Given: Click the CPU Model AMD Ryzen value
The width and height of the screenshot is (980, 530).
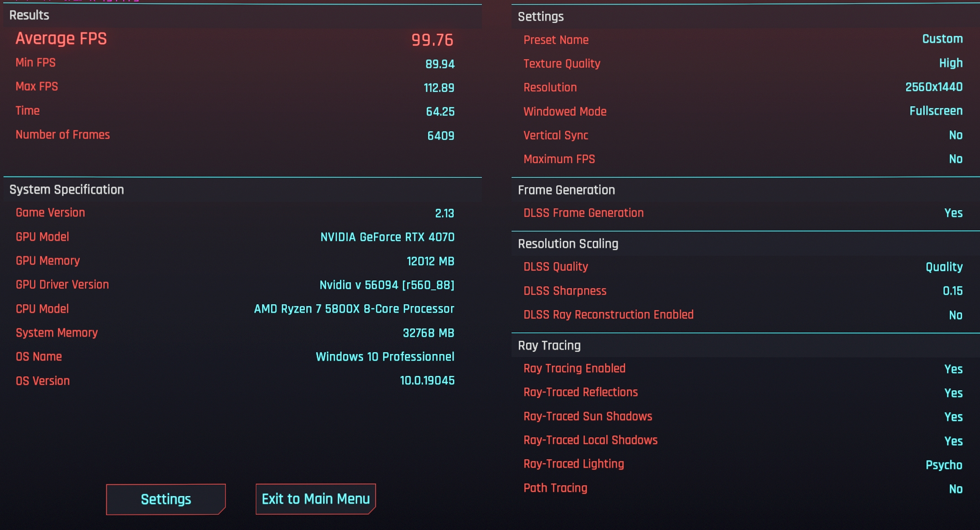Looking at the screenshot, I should pyautogui.click(x=354, y=309).
